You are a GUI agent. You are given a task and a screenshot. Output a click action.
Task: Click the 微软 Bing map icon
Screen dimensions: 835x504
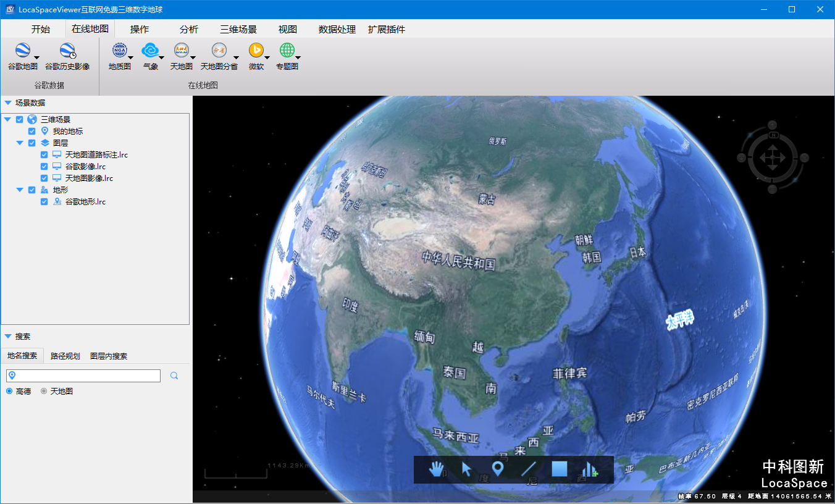tap(256, 51)
